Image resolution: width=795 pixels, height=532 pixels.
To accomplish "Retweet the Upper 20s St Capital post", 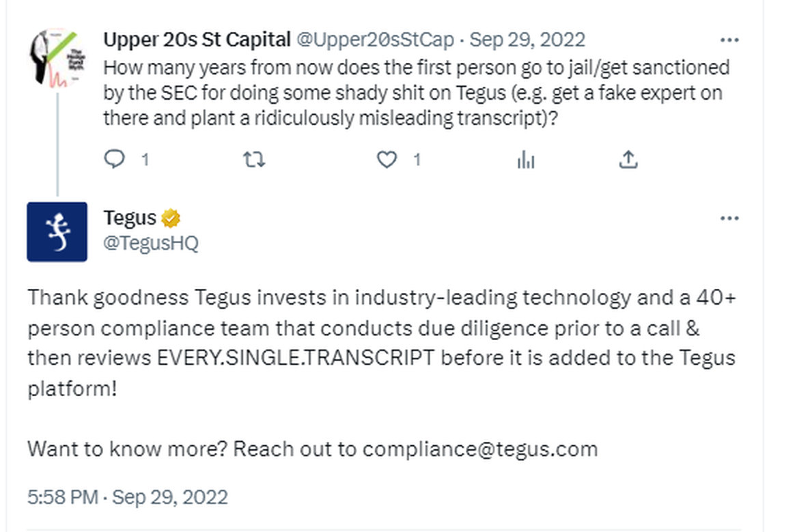I will [254, 160].
